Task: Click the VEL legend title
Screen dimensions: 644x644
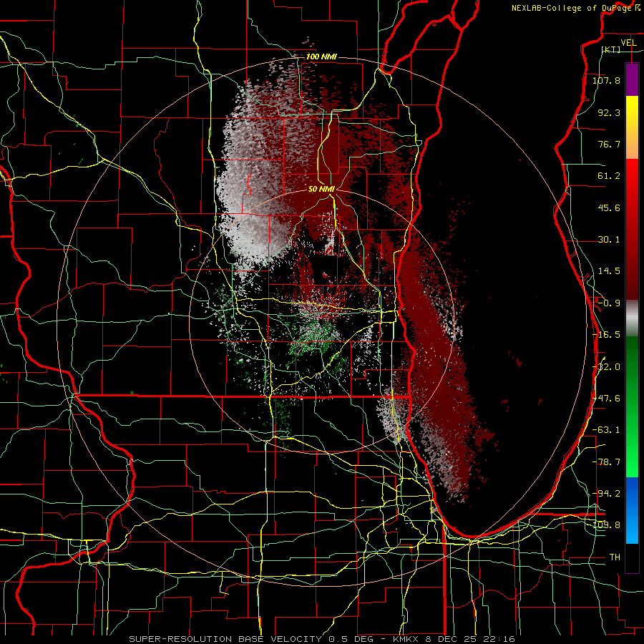Action: (x=628, y=43)
